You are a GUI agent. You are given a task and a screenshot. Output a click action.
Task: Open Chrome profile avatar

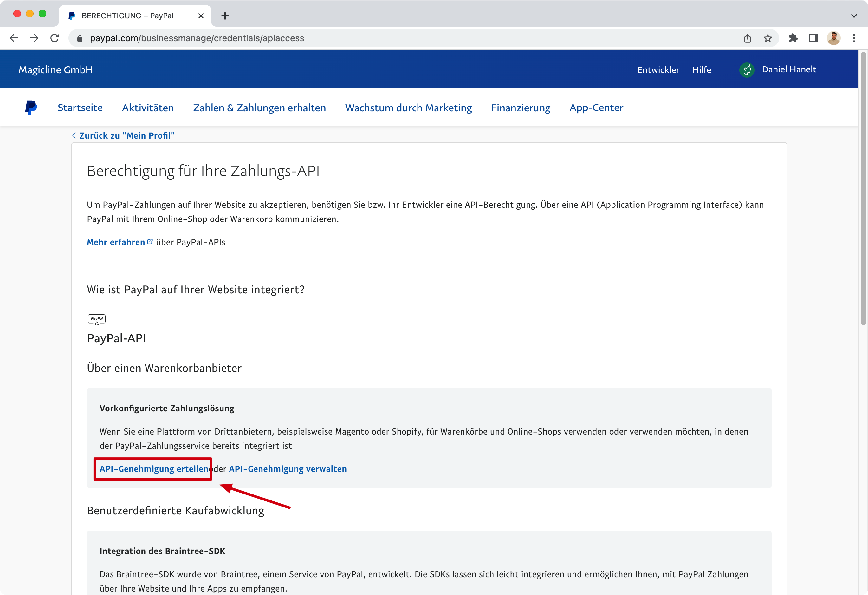coord(834,38)
